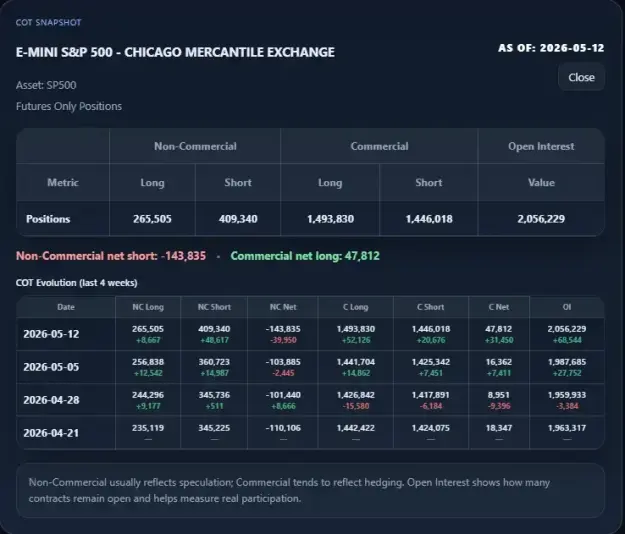
Task: Click the C Net column header
Action: click(x=499, y=307)
